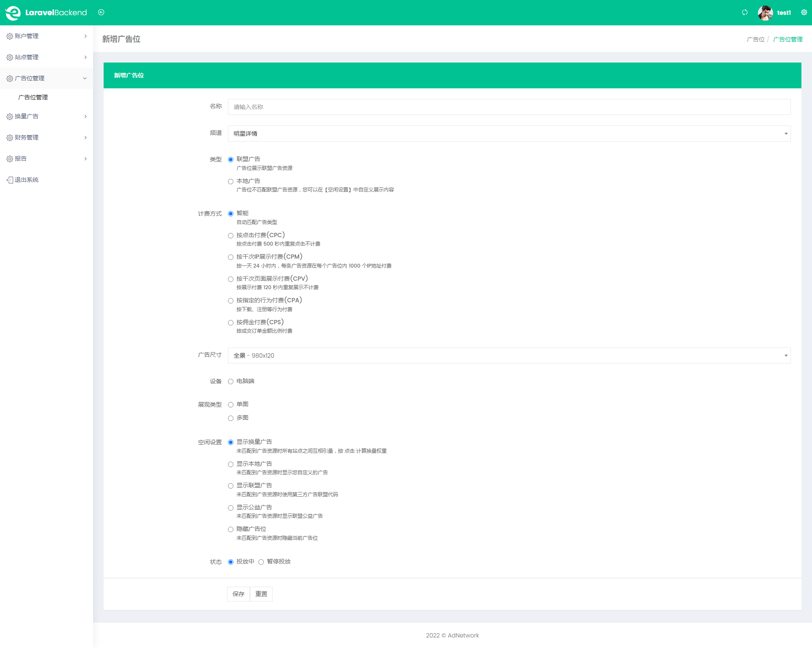Click the gear icon beside 报告

click(x=10, y=159)
